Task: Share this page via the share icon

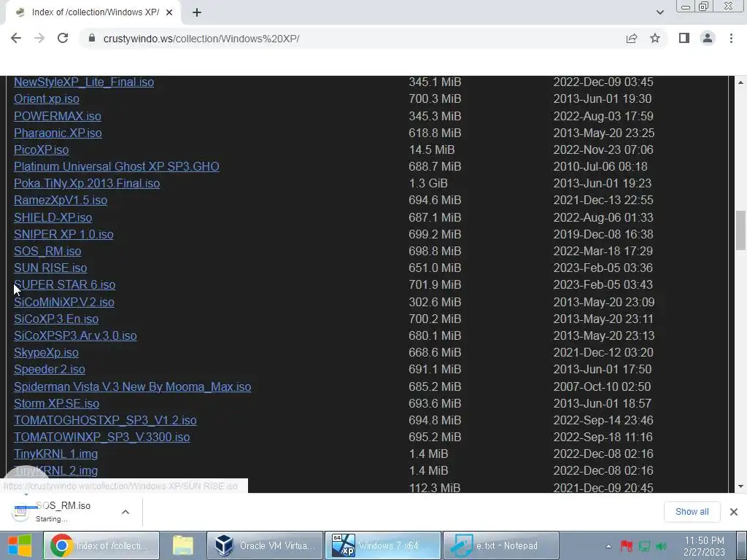Action: pyautogui.click(x=631, y=39)
